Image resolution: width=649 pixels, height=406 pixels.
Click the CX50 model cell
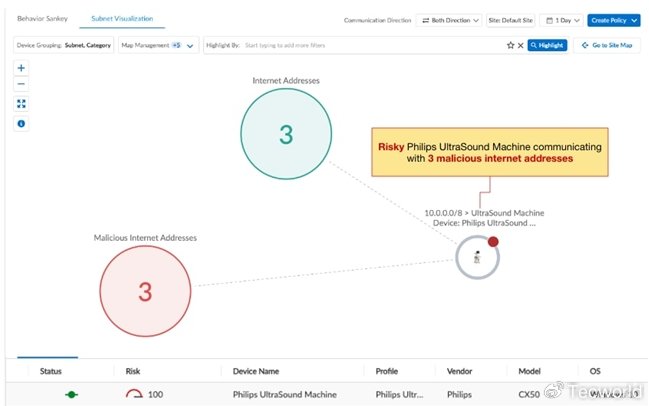pyautogui.click(x=529, y=394)
